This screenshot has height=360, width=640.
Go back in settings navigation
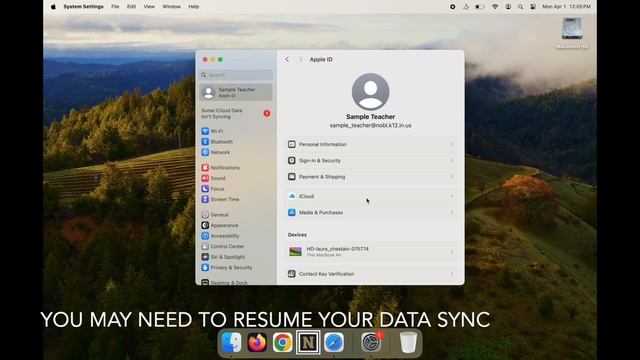pyautogui.click(x=287, y=60)
